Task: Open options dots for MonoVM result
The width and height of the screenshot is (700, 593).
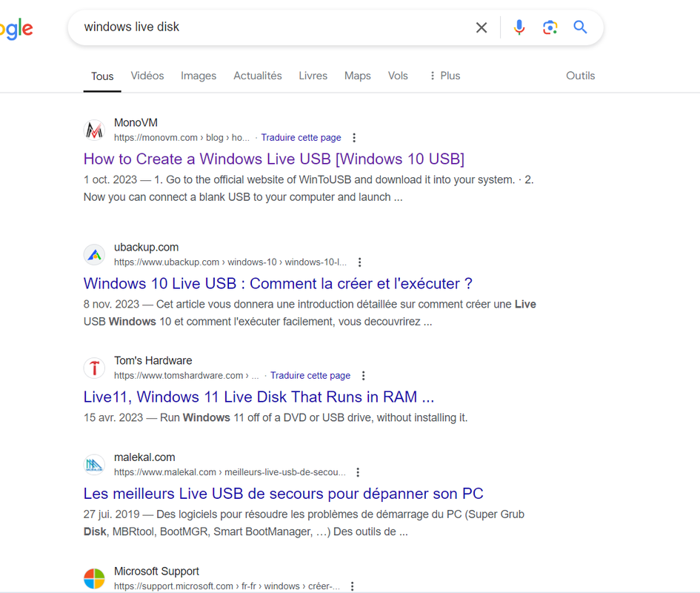Action: point(354,138)
